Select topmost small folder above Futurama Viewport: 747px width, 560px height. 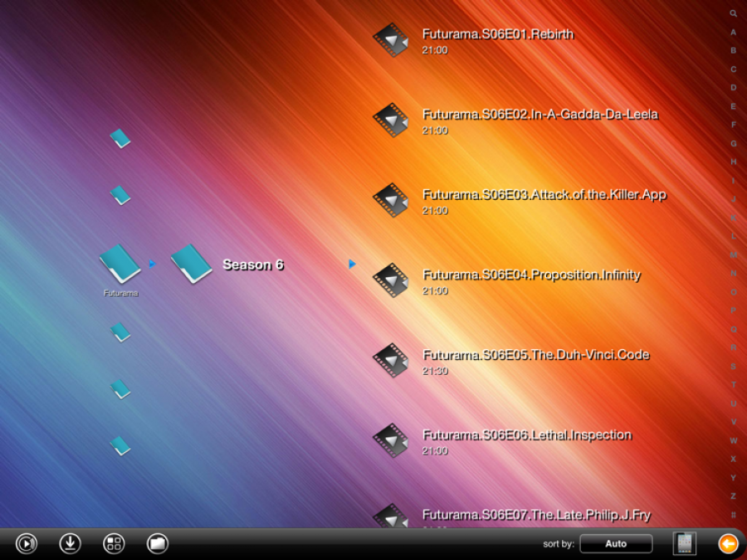coord(120,139)
